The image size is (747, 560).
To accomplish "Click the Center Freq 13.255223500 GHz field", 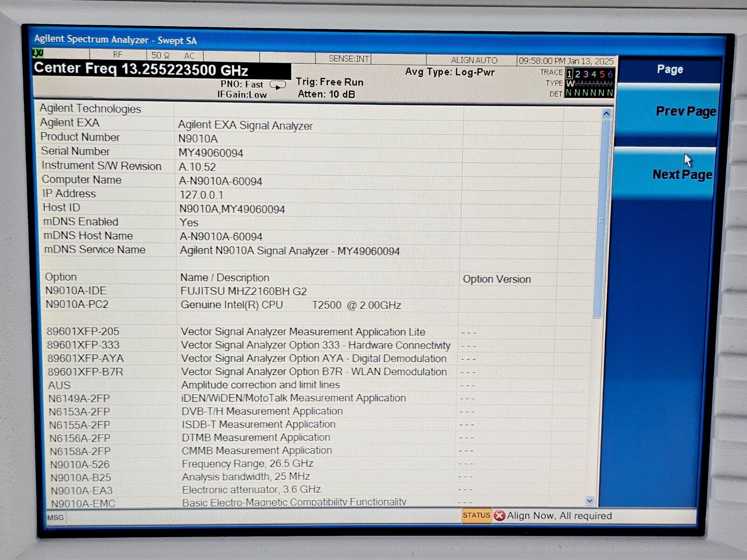I will coord(162,69).
